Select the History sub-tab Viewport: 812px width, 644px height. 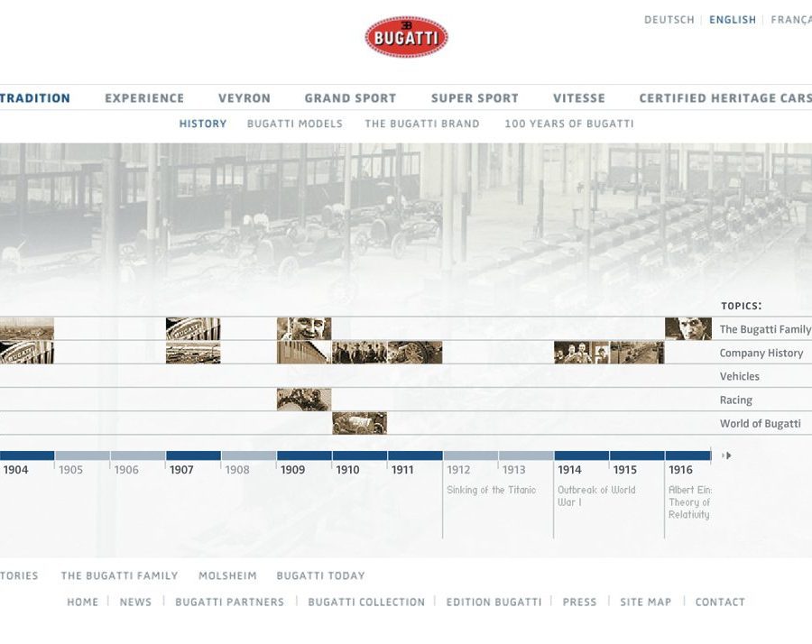203,124
